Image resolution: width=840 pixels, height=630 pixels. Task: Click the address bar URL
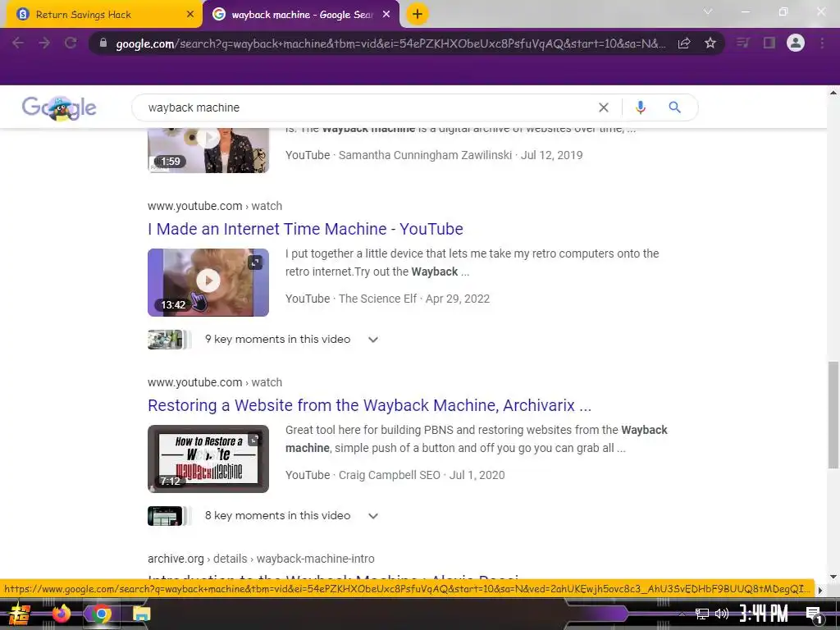point(390,43)
